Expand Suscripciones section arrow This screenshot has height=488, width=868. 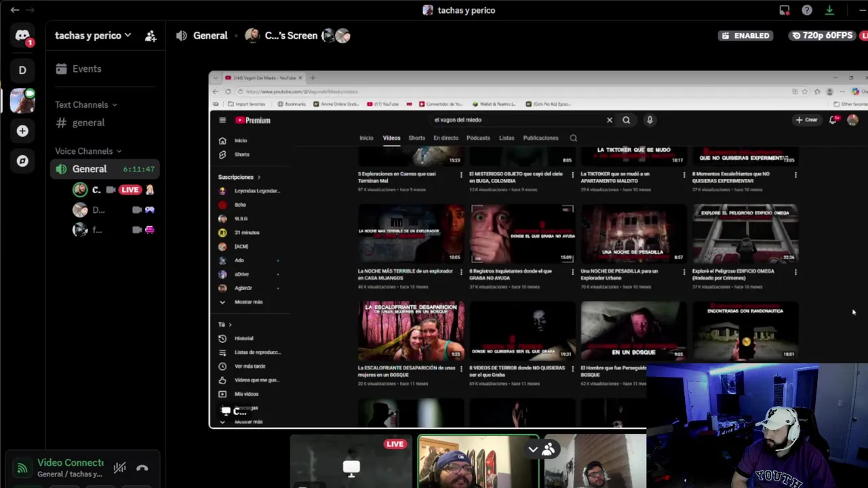[x=258, y=177]
